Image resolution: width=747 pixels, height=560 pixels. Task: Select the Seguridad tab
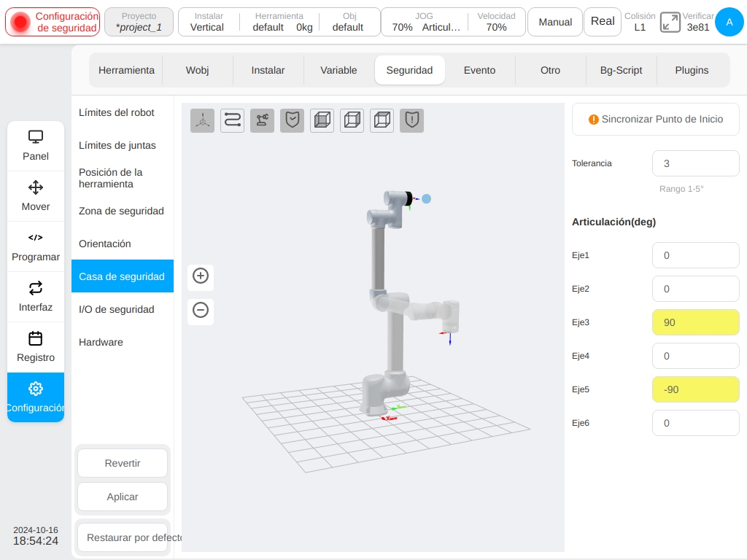click(x=410, y=71)
